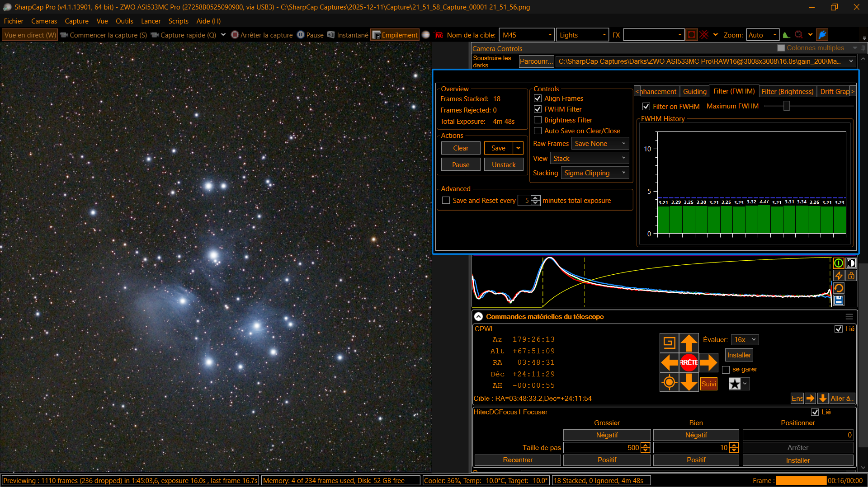Screen dimensions: 868x488
Task: Click the lightning bolt auto-stretch icon
Action: point(839,276)
